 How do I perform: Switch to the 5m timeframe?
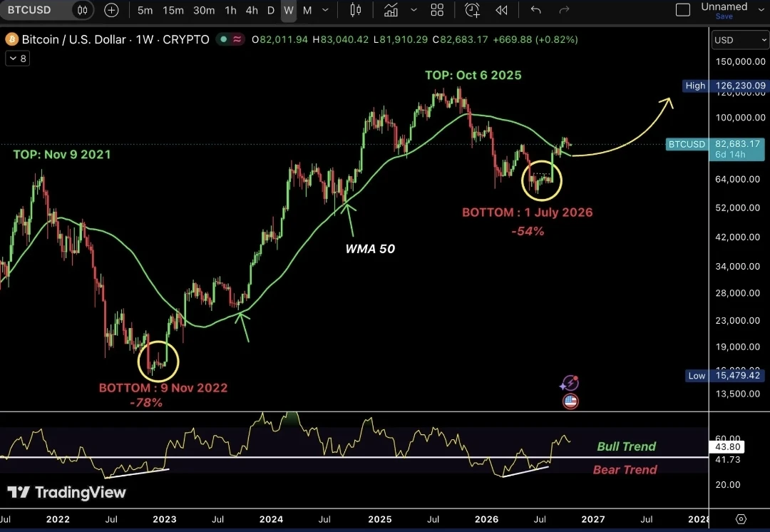point(145,10)
